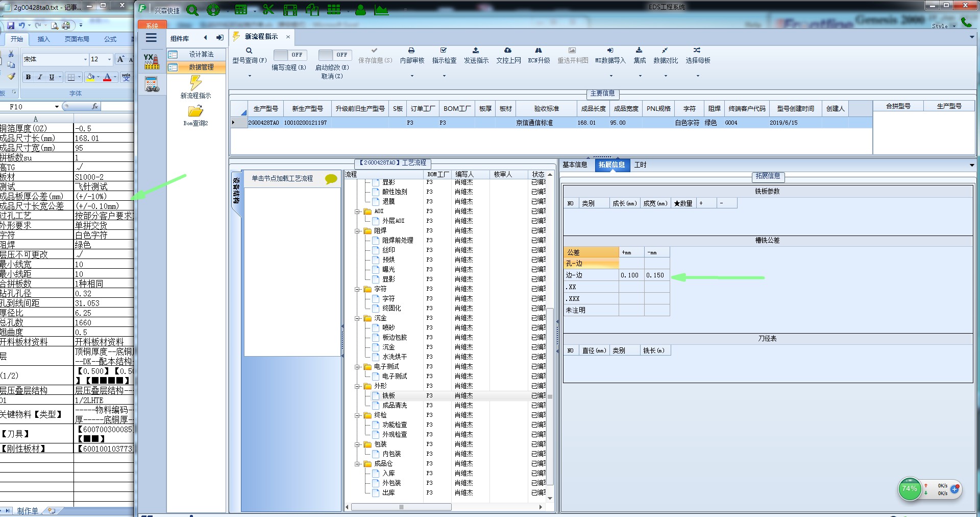
Task: Click Excel font color red swatch
Action: click(107, 77)
